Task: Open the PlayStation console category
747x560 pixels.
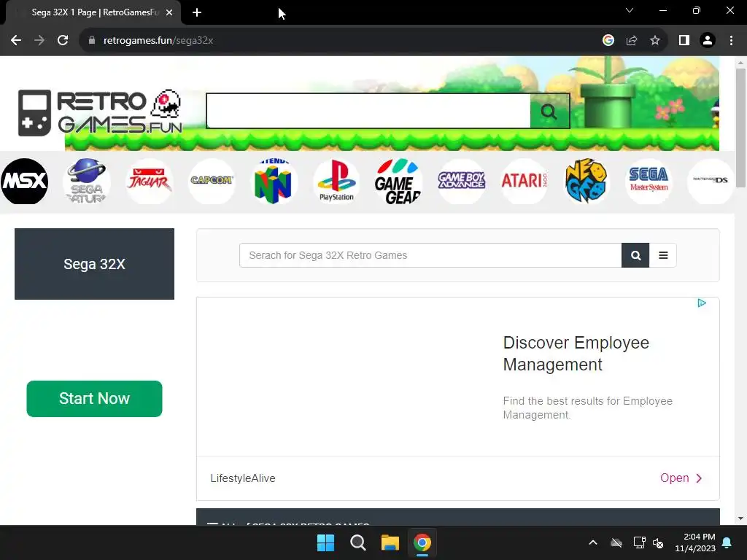Action: [x=336, y=181]
